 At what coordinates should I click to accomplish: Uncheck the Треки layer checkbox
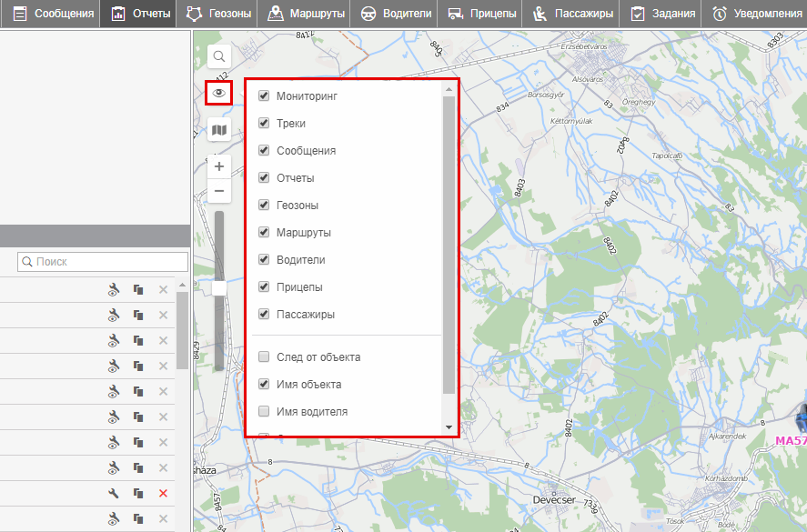[264, 123]
